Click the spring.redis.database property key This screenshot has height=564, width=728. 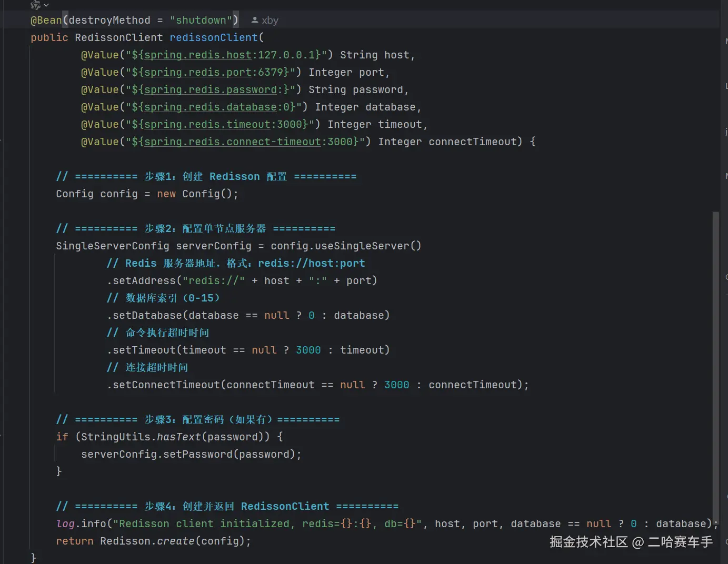pyautogui.click(x=211, y=107)
